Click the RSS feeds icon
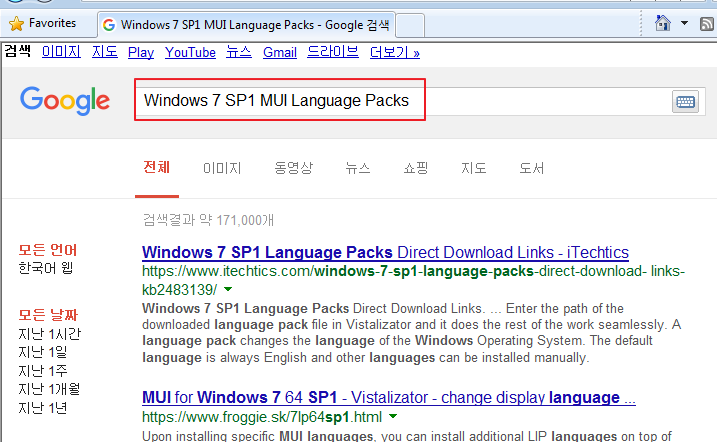The image size is (717, 442). pos(707,23)
